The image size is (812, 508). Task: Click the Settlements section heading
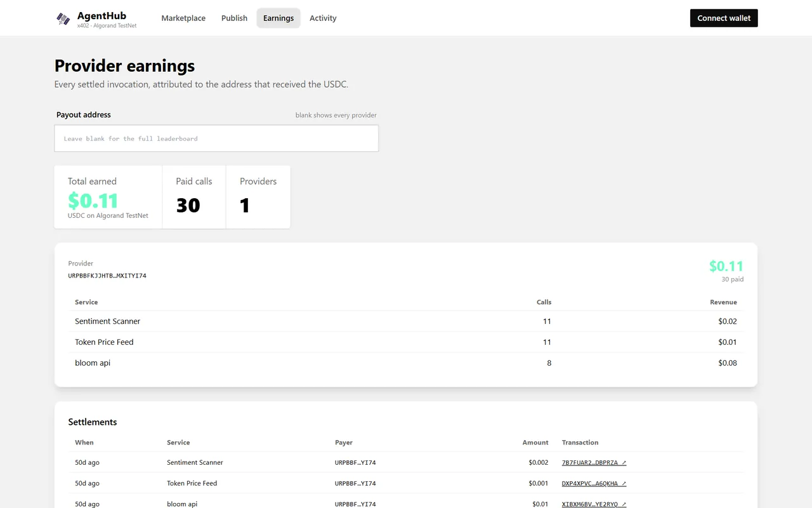pyautogui.click(x=93, y=422)
